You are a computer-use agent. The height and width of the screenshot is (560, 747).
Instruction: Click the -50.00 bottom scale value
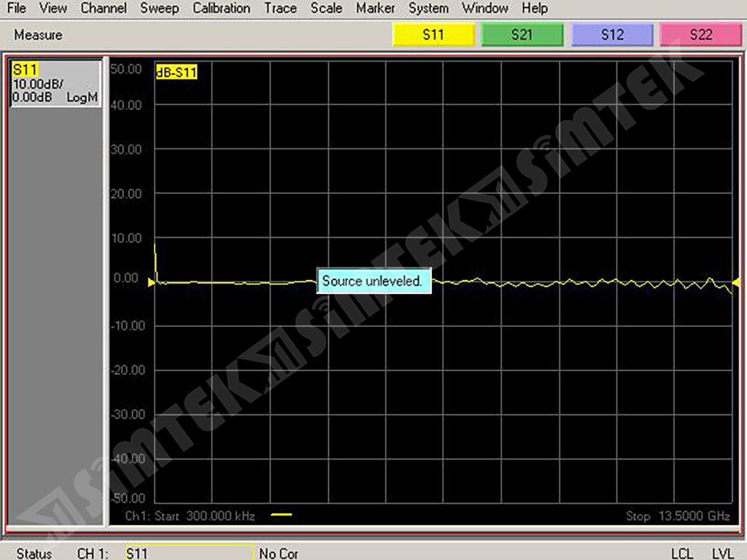128,498
